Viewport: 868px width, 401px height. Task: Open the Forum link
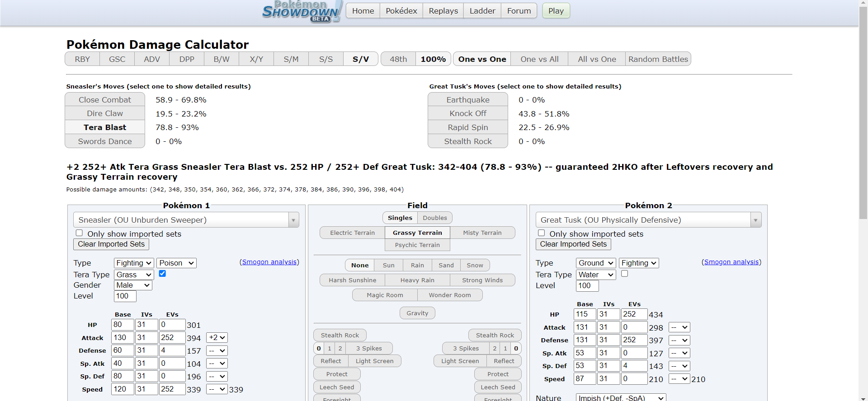pos(519,11)
